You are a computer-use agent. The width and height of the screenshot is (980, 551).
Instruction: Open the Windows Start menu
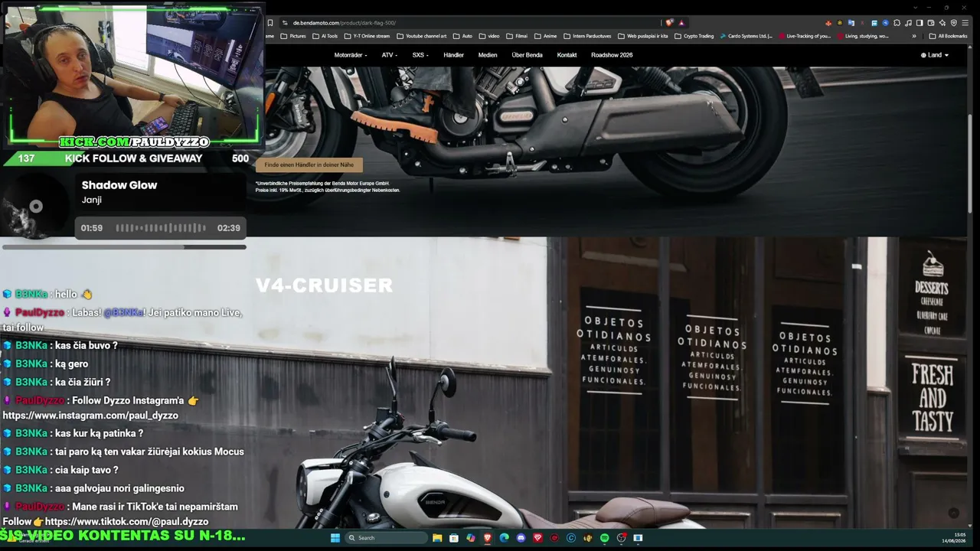[335, 538]
